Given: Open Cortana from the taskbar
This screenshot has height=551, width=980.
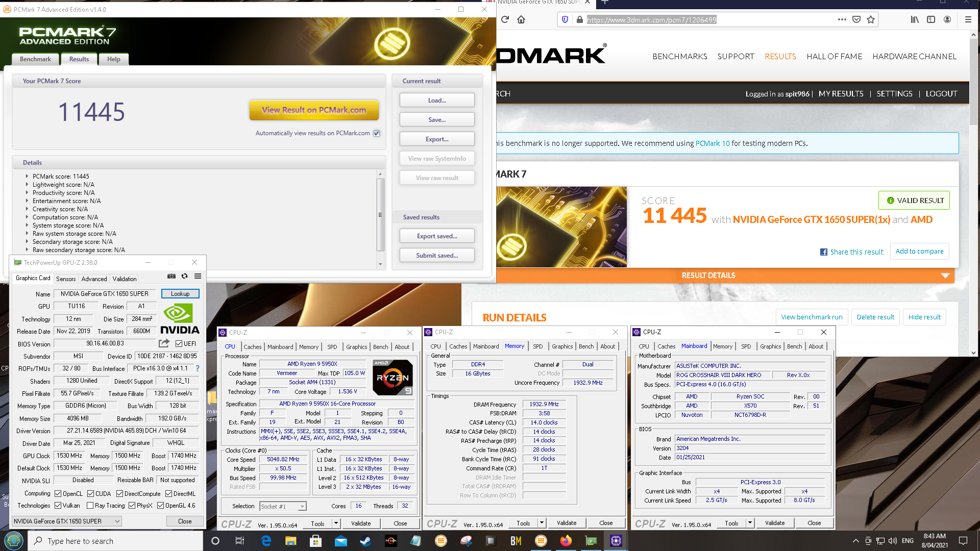Looking at the screenshot, I should point(215,541).
